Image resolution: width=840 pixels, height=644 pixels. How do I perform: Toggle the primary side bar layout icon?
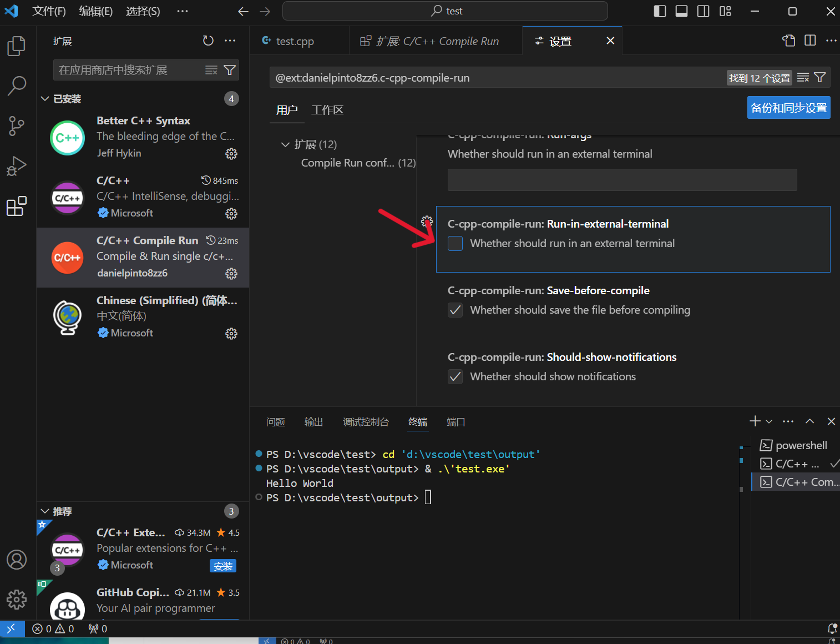[x=660, y=11]
